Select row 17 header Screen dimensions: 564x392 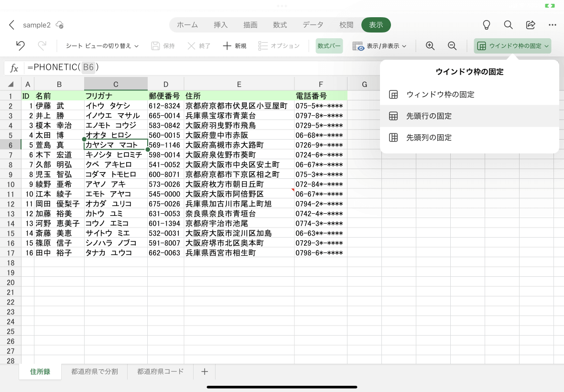(11, 253)
